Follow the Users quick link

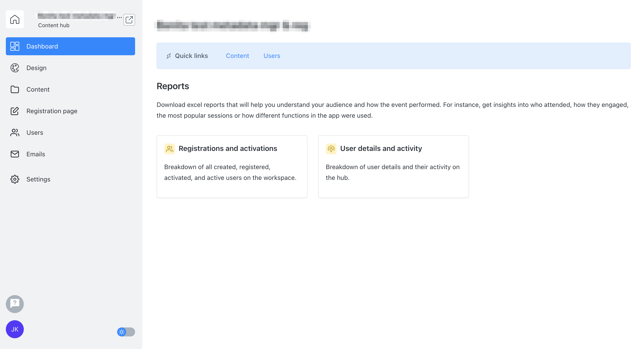[272, 56]
